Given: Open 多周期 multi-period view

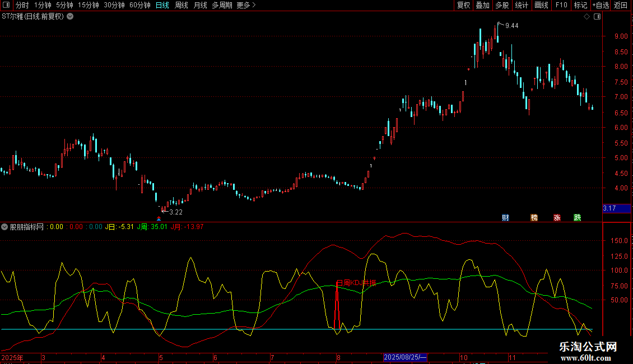Looking at the screenshot, I should (222, 5).
